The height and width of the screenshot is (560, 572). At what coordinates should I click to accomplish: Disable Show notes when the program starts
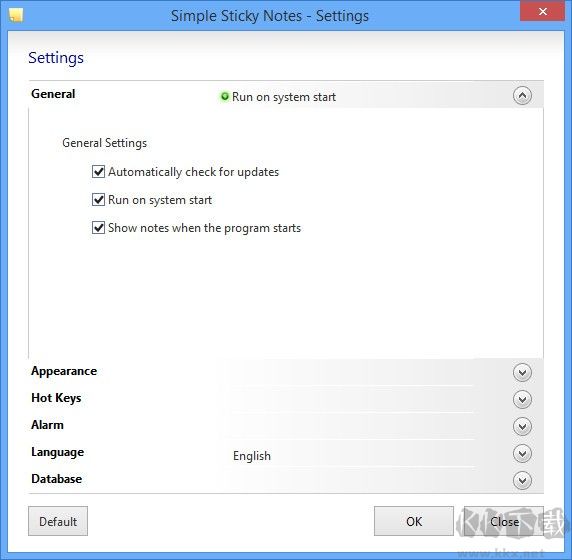pyautogui.click(x=98, y=228)
